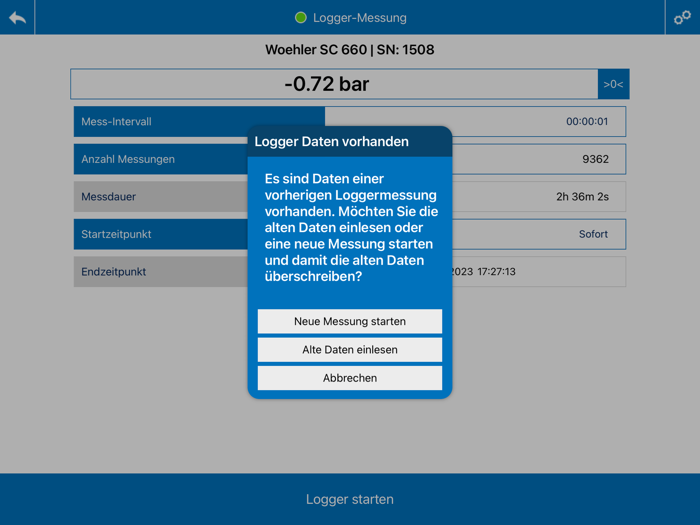Click the Logger-Messung header title
The image size is (700, 525).
[360, 18]
